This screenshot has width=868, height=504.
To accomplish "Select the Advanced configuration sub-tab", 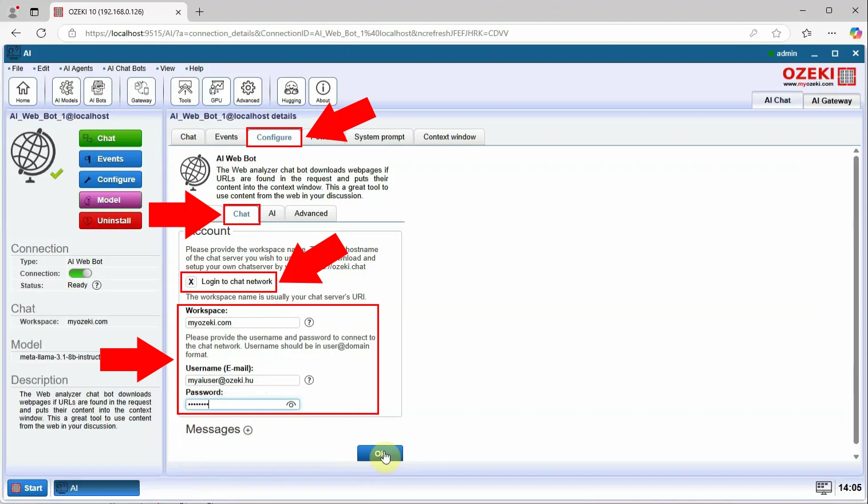I will 311,213.
